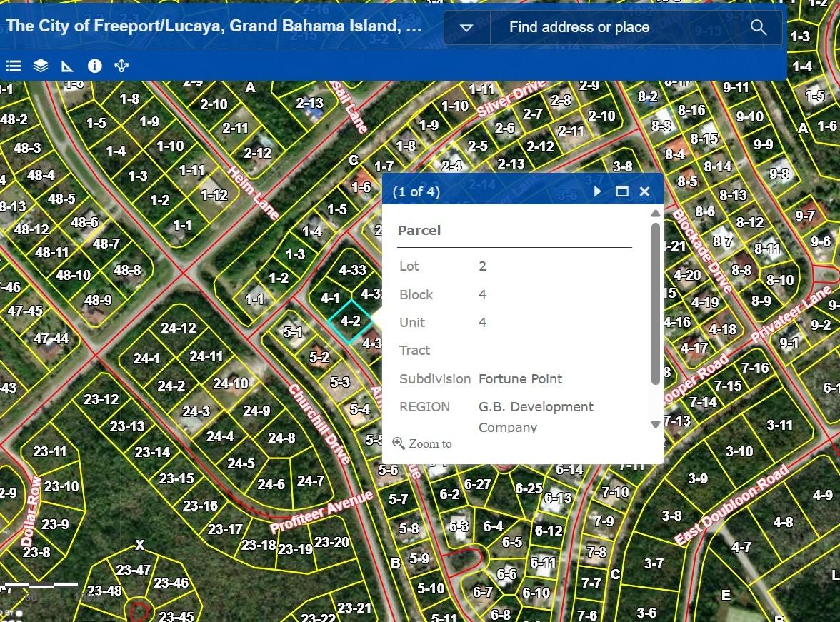Click the popup scroll up arrow
The image size is (840, 622).
click(x=656, y=214)
